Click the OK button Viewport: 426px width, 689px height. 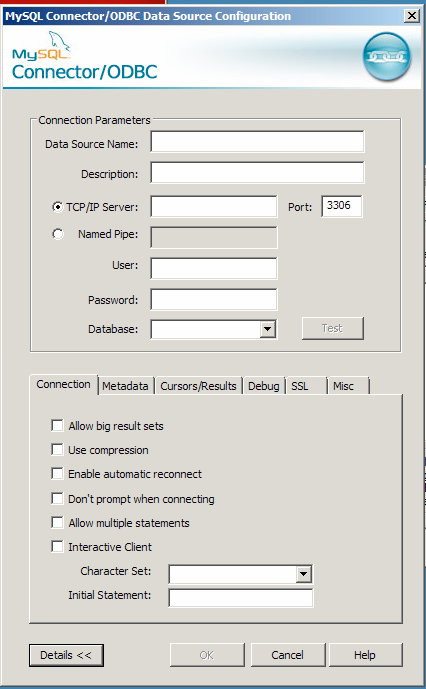(207, 655)
